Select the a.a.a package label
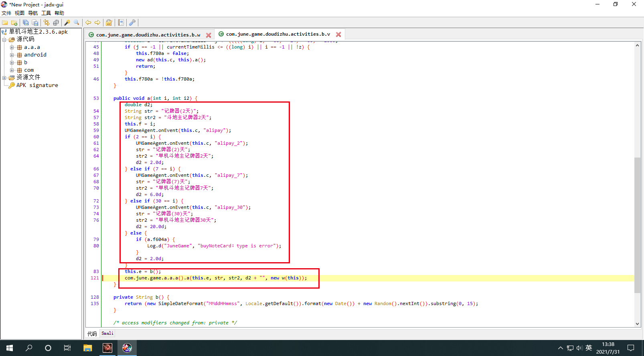Viewport: 644px width, 356px height. coord(32,47)
